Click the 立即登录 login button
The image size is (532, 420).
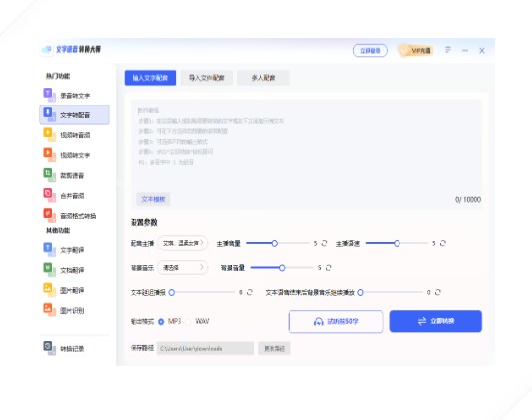(x=370, y=51)
